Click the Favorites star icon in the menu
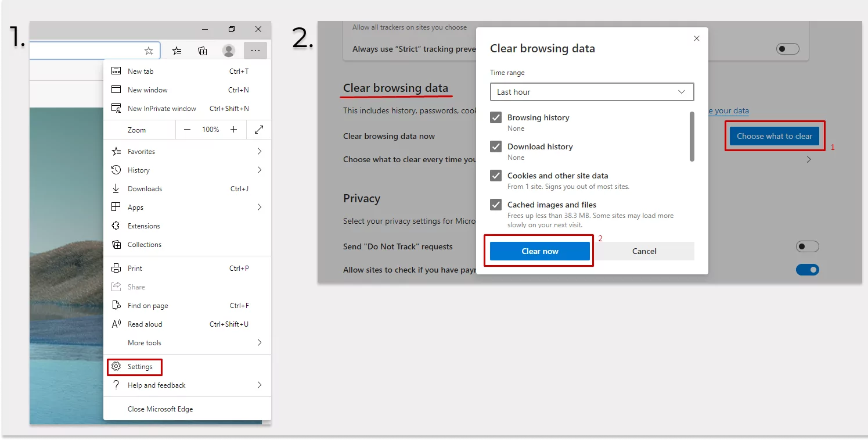This screenshot has width=868, height=440. pyautogui.click(x=116, y=151)
